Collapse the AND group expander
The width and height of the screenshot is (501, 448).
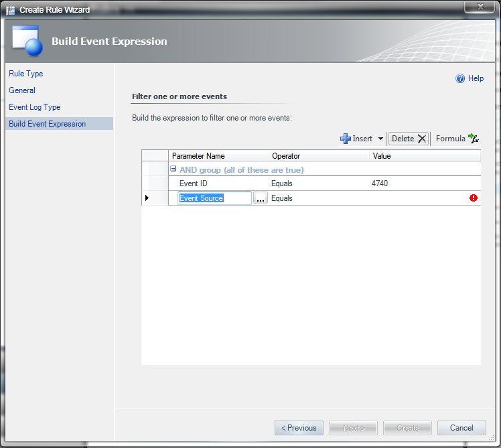(173, 169)
